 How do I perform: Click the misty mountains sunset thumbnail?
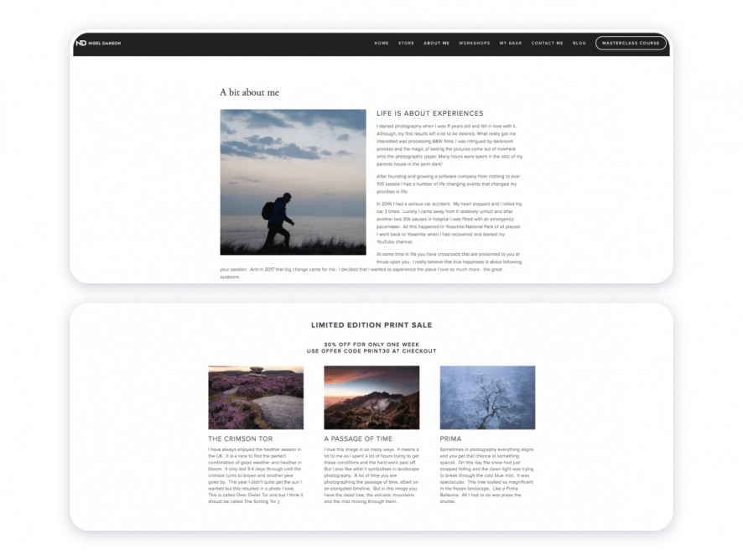(x=371, y=396)
